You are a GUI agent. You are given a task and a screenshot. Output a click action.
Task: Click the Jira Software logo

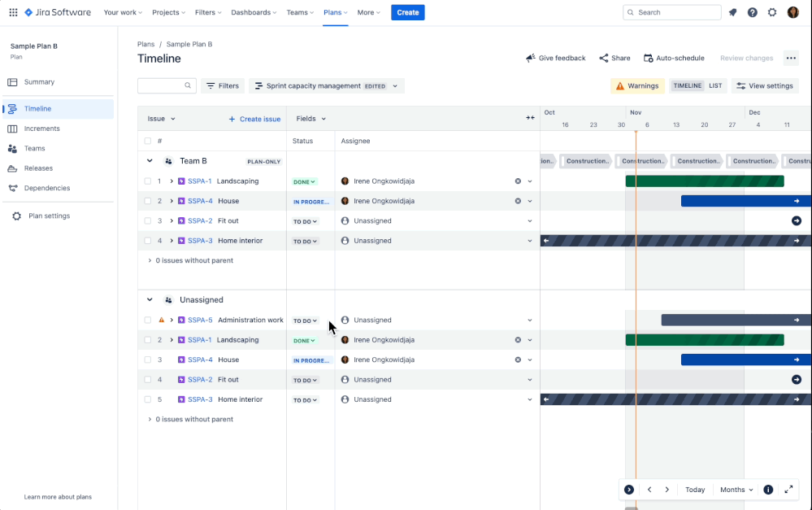pos(58,12)
